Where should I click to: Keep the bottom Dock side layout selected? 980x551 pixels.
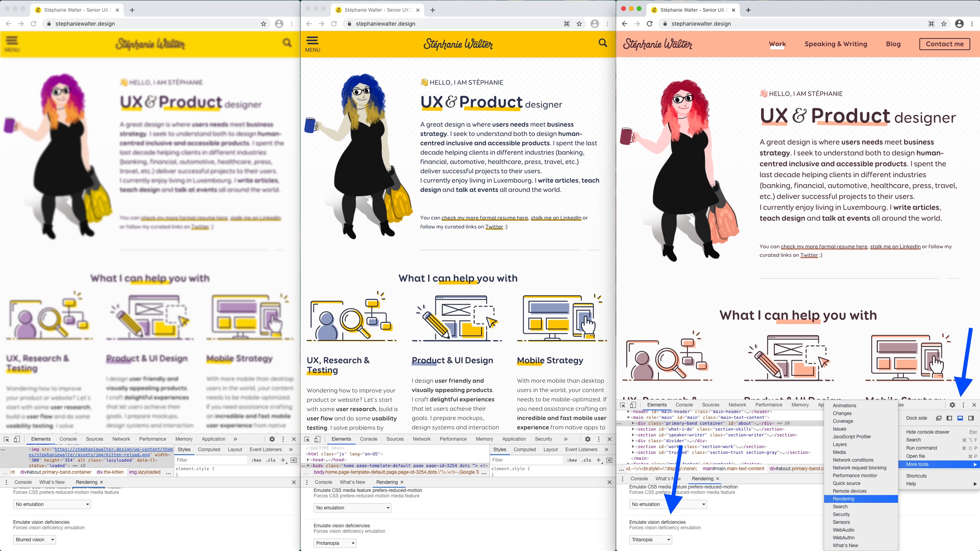pos(960,418)
